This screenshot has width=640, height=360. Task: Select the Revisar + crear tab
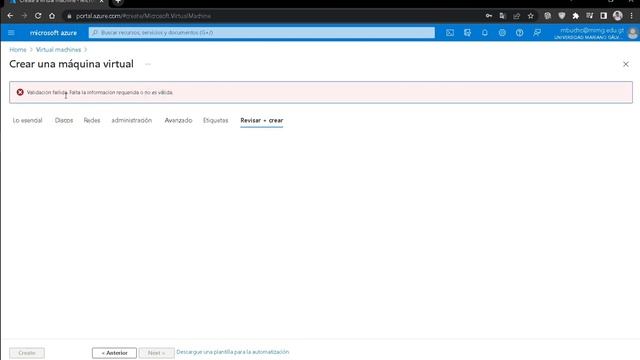[262, 120]
